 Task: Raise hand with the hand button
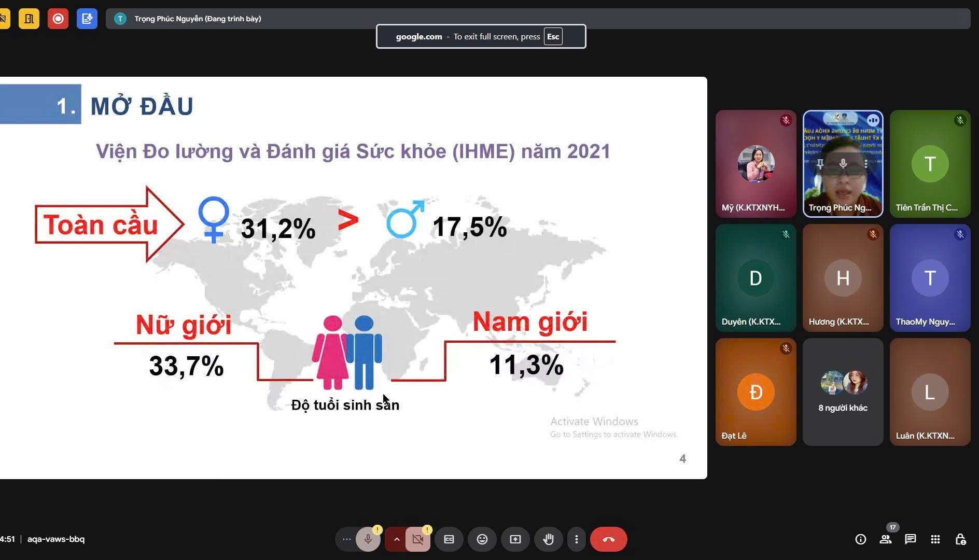coord(549,539)
